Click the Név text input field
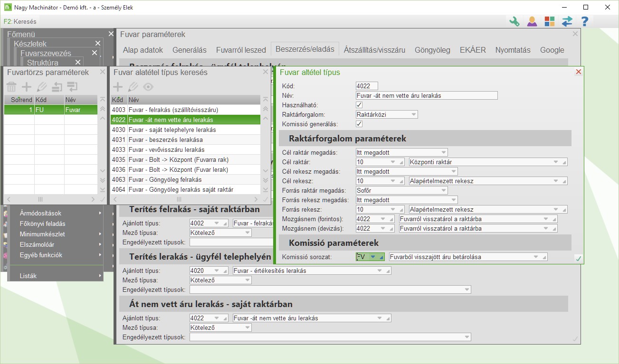619x364 pixels. pyautogui.click(x=426, y=95)
